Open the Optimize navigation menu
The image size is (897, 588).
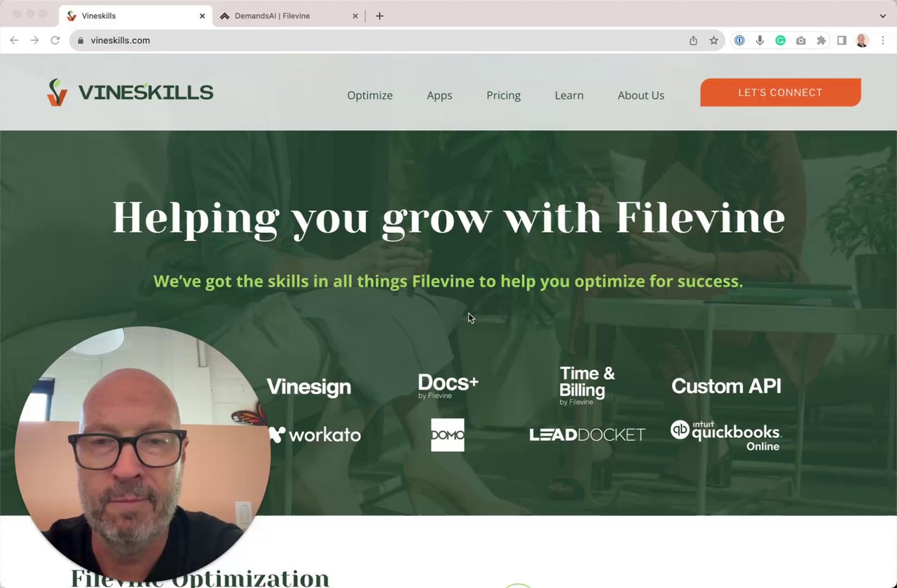coord(370,95)
